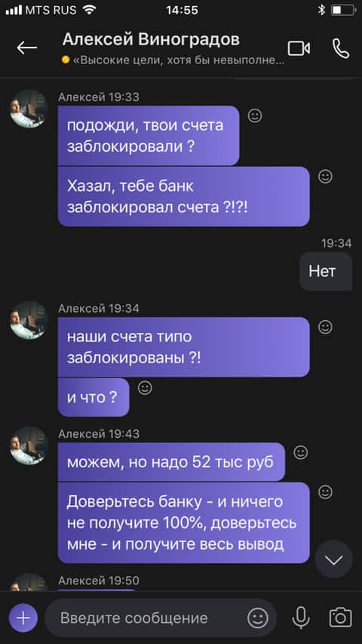This screenshot has height=644, width=362.
Task: Tap the avatar beside the 19:43 messages
Action: (29, 445)
